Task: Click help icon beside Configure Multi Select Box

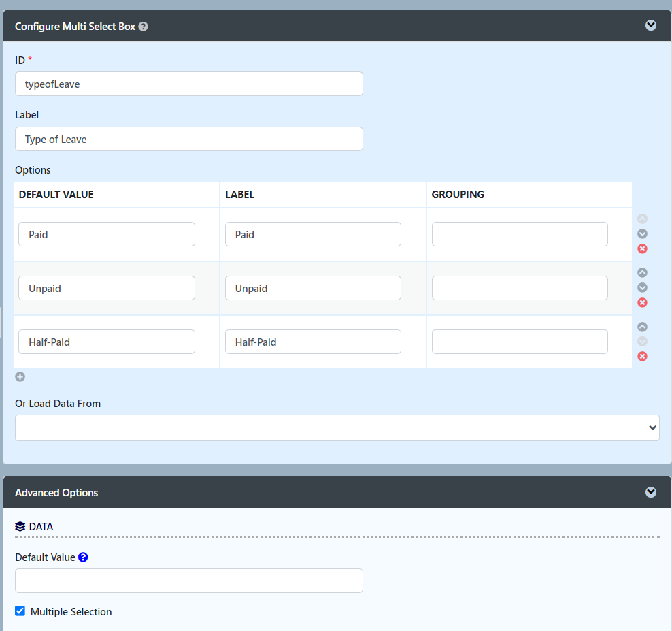Action: click(x=143, y=27)
